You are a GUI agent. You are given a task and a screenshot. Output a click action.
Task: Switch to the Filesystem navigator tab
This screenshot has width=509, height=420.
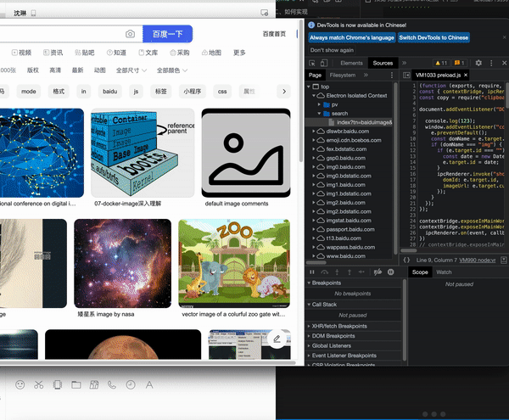point(343,76)
